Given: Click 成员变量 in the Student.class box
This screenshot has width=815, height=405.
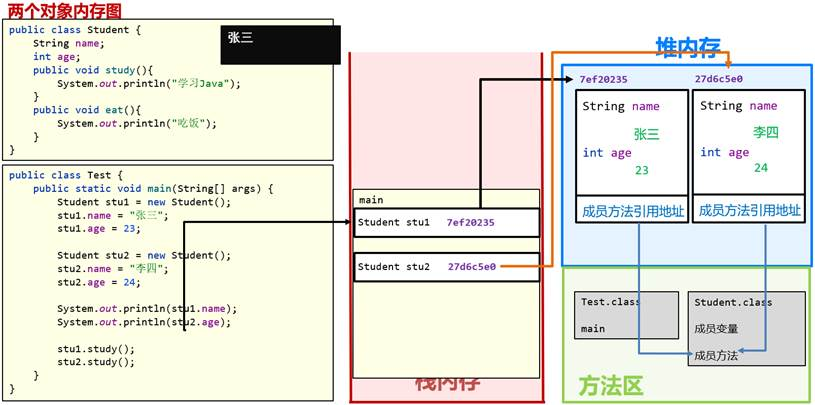Looking at the screenshot, I should pos(716,329).
